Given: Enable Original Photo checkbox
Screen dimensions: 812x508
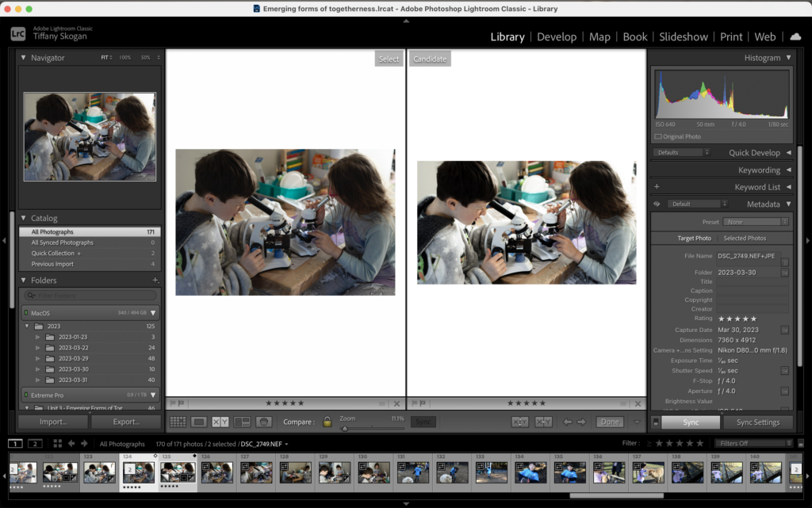Looking at the screenshot, I should [657, 136].
